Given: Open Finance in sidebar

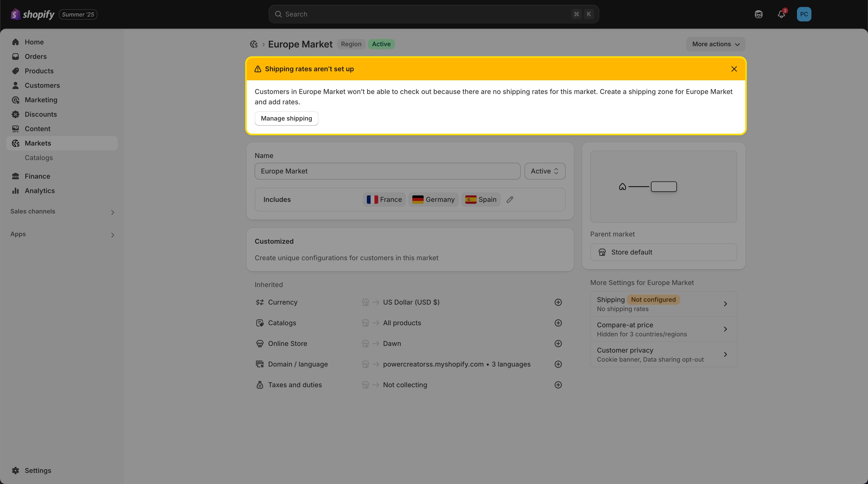Looking at the screenshot, I should coord(62,176).
